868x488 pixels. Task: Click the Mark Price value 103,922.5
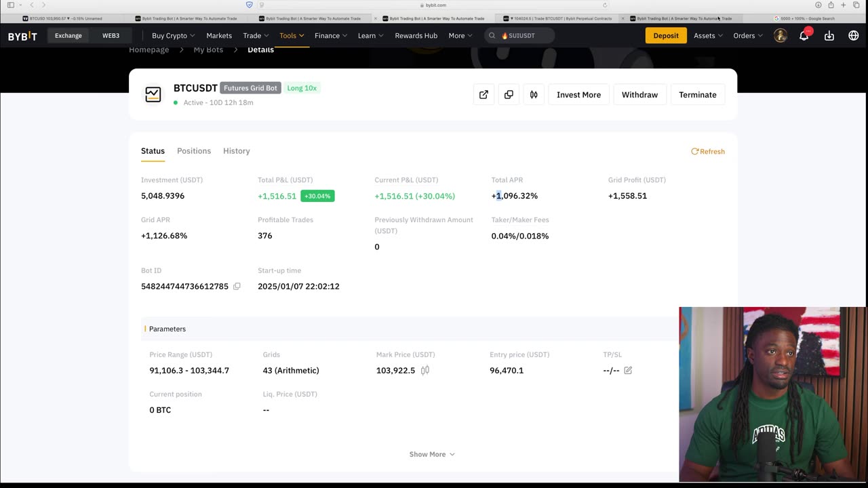(395, 370)
